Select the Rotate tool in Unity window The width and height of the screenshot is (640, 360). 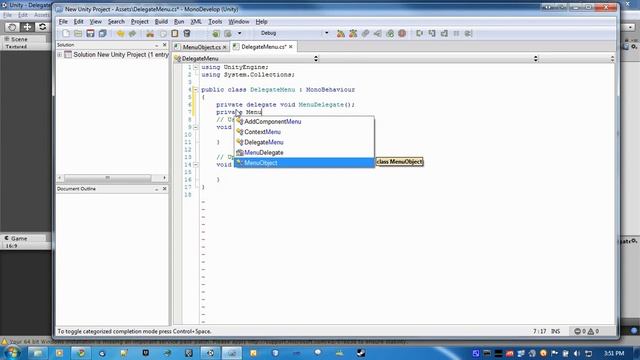(x=42, y=27)
